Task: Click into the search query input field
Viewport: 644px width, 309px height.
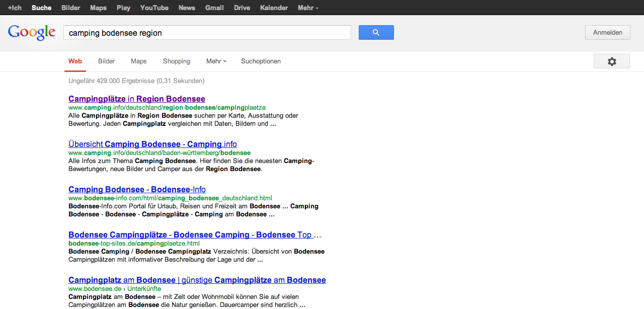Action: [x=207, y=33]
